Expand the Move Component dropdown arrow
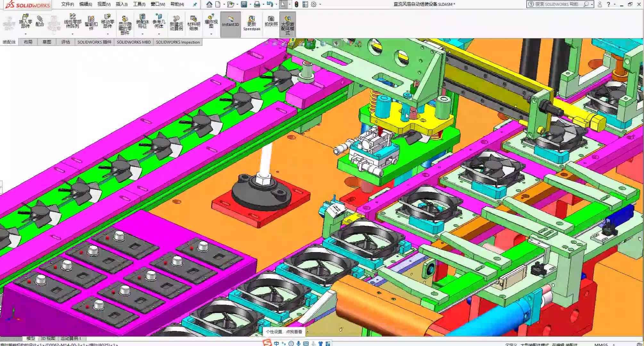The width and height of the screenshot is (644, 346). (x=107, y=34)
